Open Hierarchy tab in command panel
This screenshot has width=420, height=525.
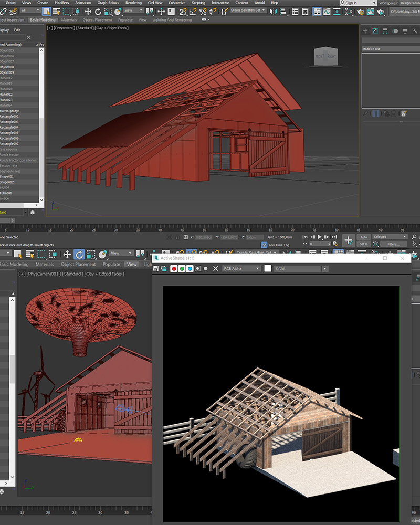point(385,31)
